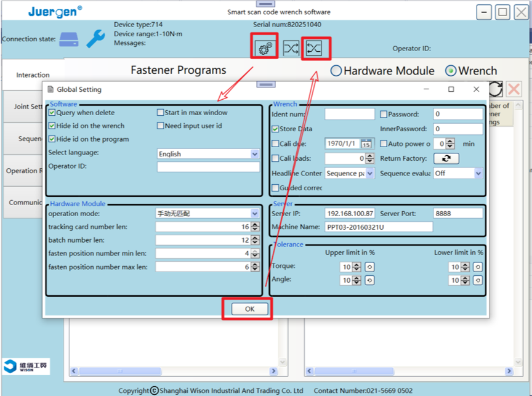This screenshot has width=532, height=396.
Task: Click the red-boxed crossed arrows icon
Action: tap(314, 48)
